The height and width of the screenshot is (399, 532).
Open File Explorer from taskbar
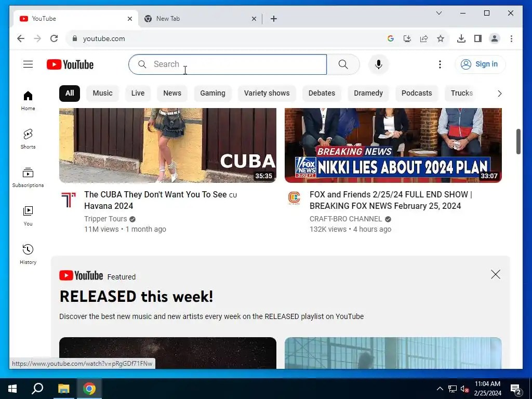click(x=63, y=389)
